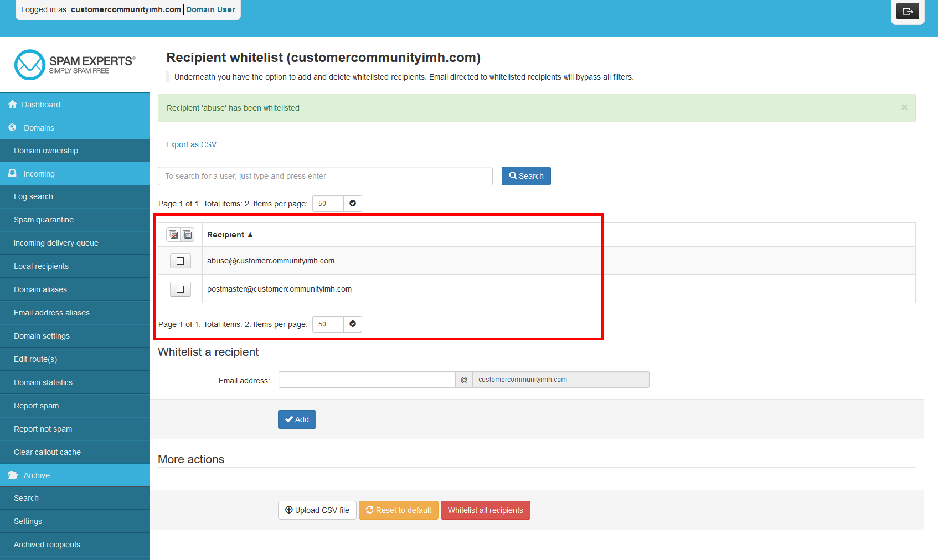Click the Dashboard home icon
This screenshot has width=938, height=560.
pyautogui.click(x=13, y=104)
